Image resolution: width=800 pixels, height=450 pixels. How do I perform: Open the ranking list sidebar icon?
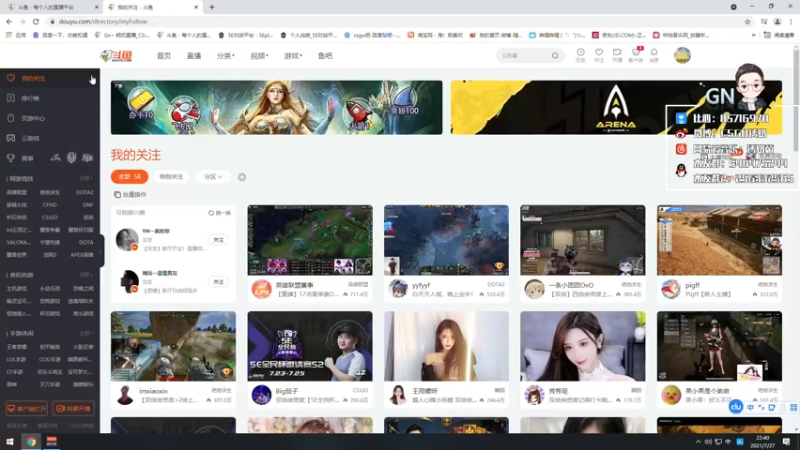click(x=11, y=98)
